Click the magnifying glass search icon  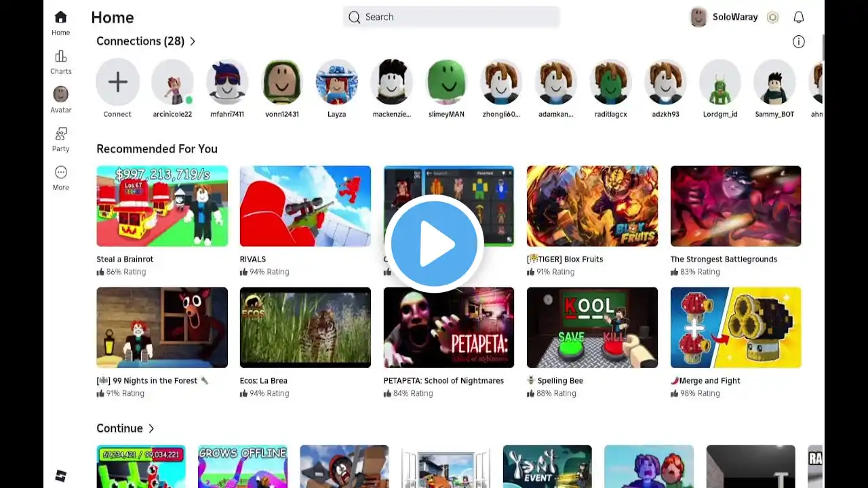(x=354, y=17)
